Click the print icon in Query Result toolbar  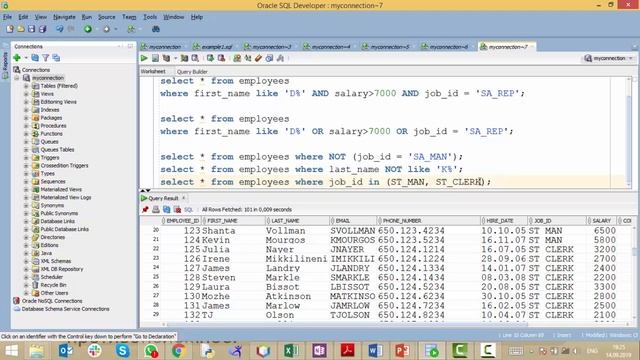click(156, 209)
